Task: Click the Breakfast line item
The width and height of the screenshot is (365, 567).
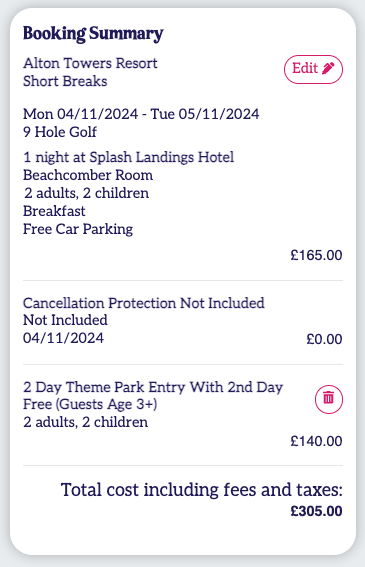Action: point(54,211)
